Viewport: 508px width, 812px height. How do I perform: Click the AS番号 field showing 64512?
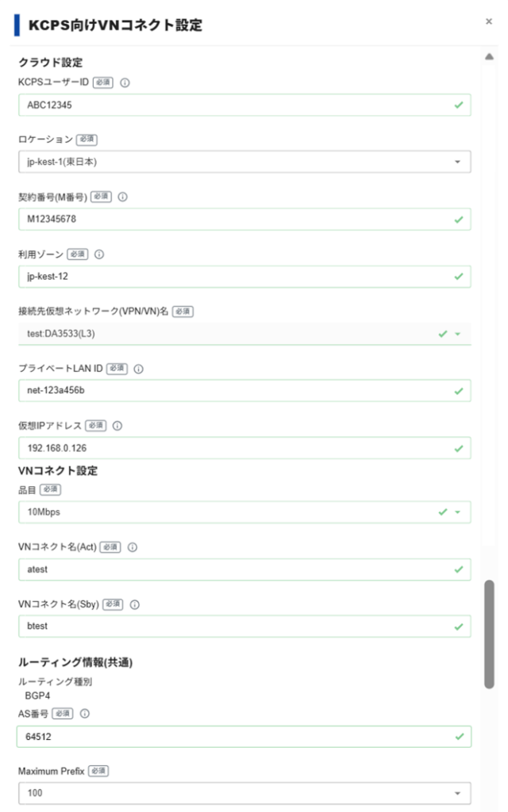click(244, 737)
